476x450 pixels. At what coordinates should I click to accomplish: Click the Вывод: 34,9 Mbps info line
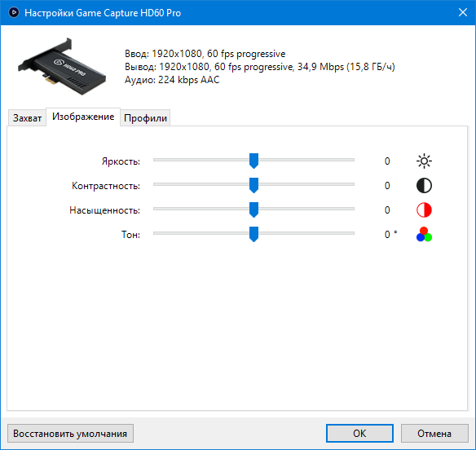pos(260,67)
